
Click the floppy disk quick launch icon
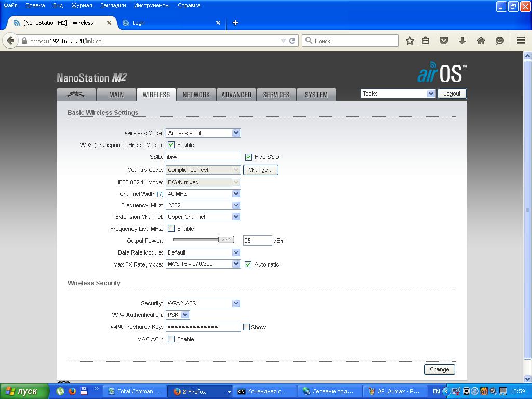coord(84,391)
